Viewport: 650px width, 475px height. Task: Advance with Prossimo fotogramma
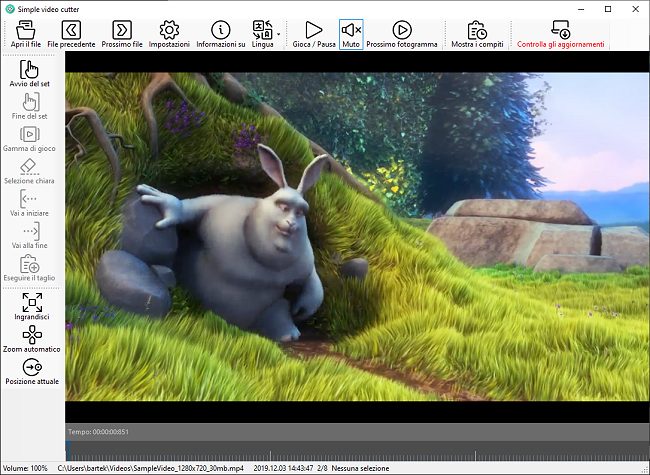click(402, 34)
